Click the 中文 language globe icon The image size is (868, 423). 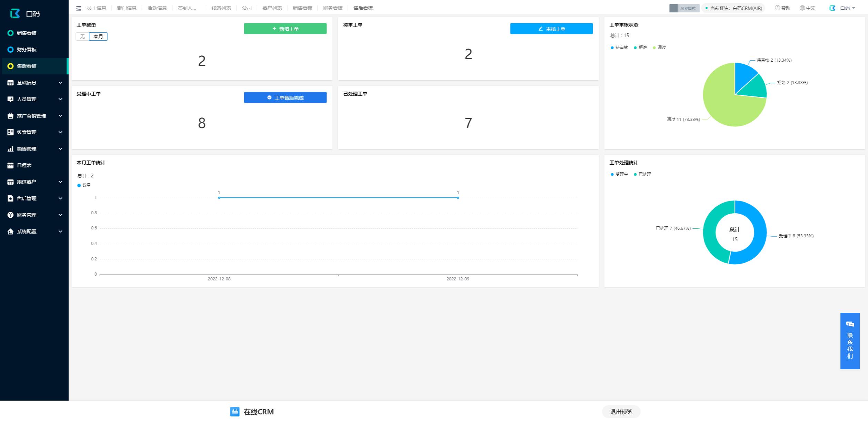click(x=802, y=8)
